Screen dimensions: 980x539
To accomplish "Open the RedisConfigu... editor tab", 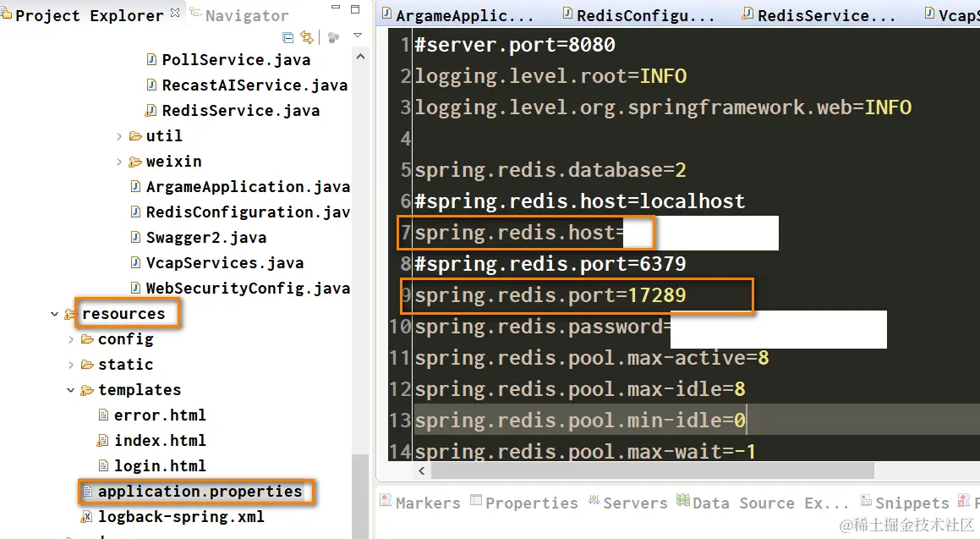I will point(638,15).
